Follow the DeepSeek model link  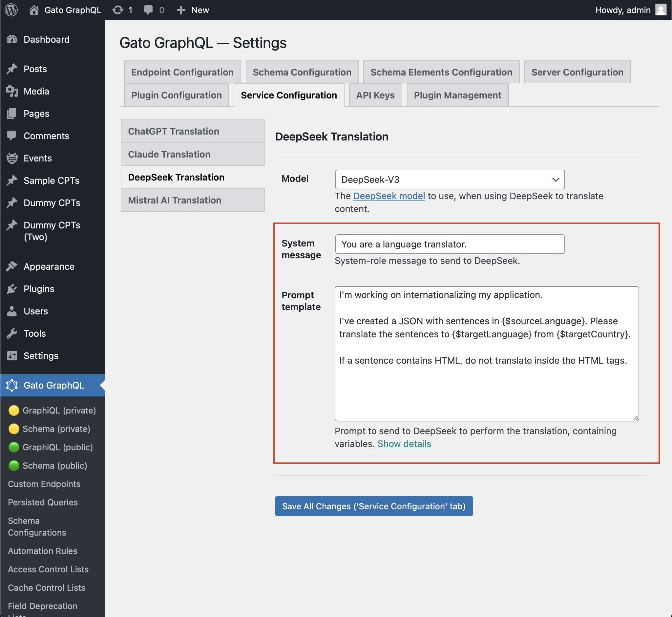tap(389, 196)
